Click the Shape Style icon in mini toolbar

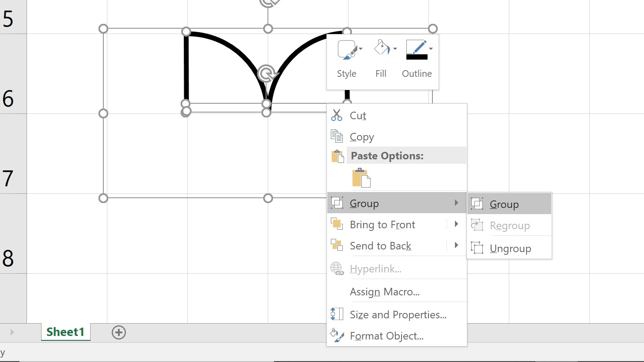(x=347, y=49)
